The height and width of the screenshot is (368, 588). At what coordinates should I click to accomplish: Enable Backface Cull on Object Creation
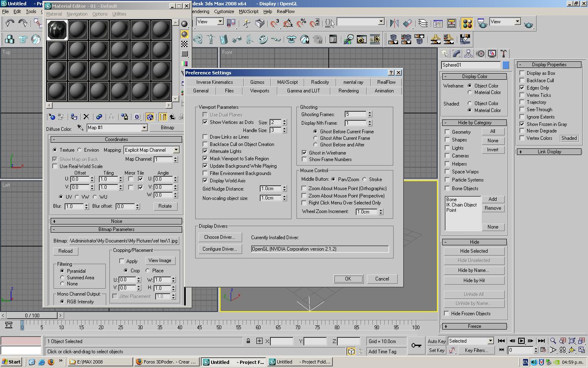pyautogui.click(x=205, y=144)
